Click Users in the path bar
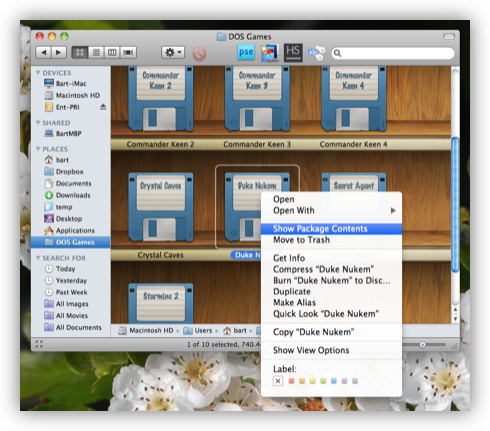 tap(198, 330)
